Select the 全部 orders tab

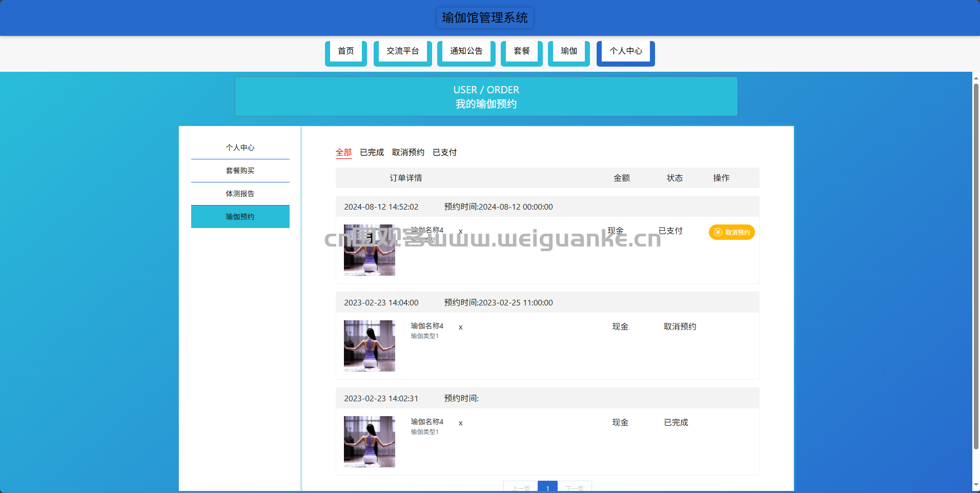pyautogui.click(x=344, y=152)
